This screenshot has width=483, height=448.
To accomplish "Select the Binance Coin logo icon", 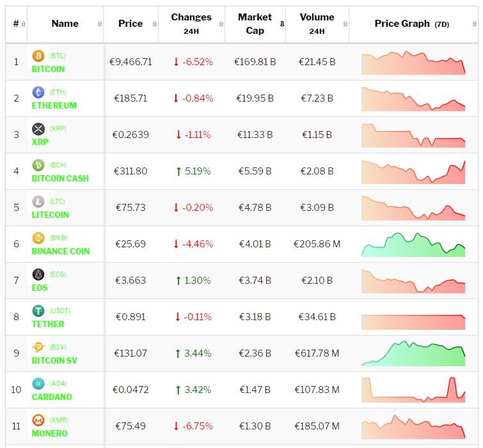I will 38,238.
